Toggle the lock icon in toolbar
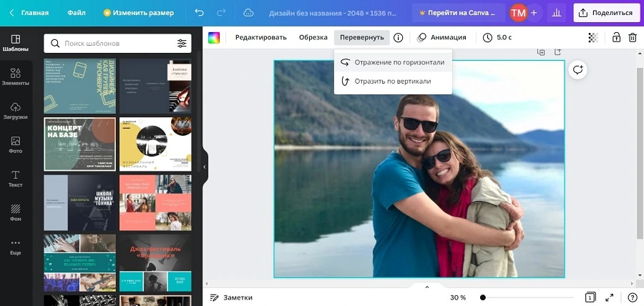The image size is (644, 306). 616,37
